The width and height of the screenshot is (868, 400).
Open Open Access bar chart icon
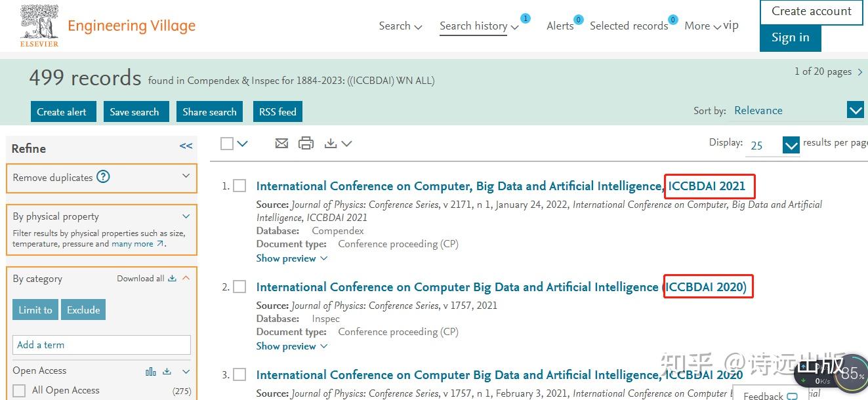[x=151, y=371]
